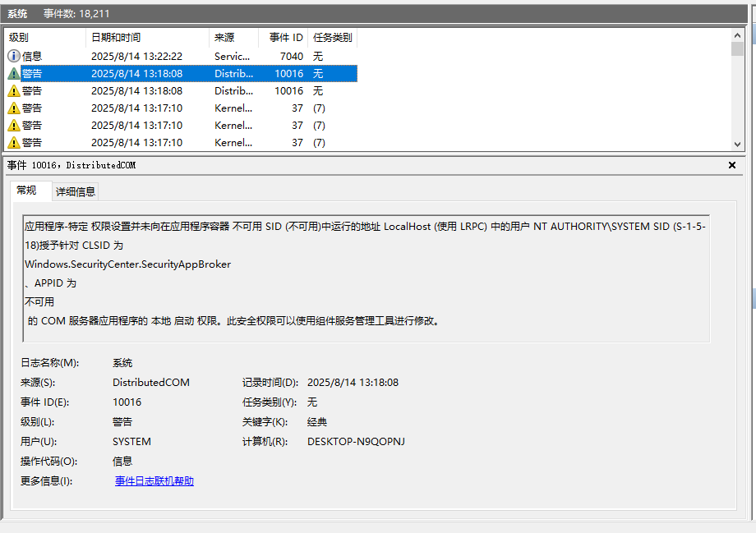Click the 关键字 value 经典

coord(316,422)
